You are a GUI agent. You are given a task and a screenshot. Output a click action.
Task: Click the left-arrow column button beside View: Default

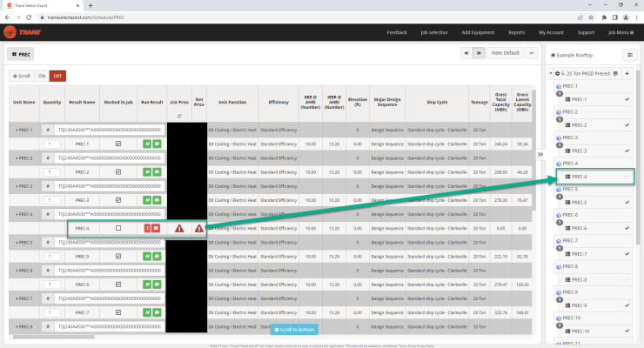pyautogui.click(x=466, y=53)
